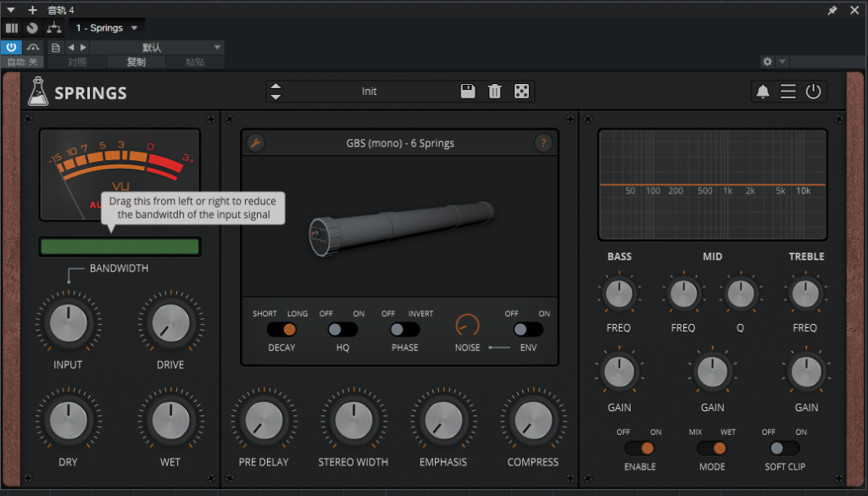
Task: Open host settings gear icon
Action: (767, 61)
